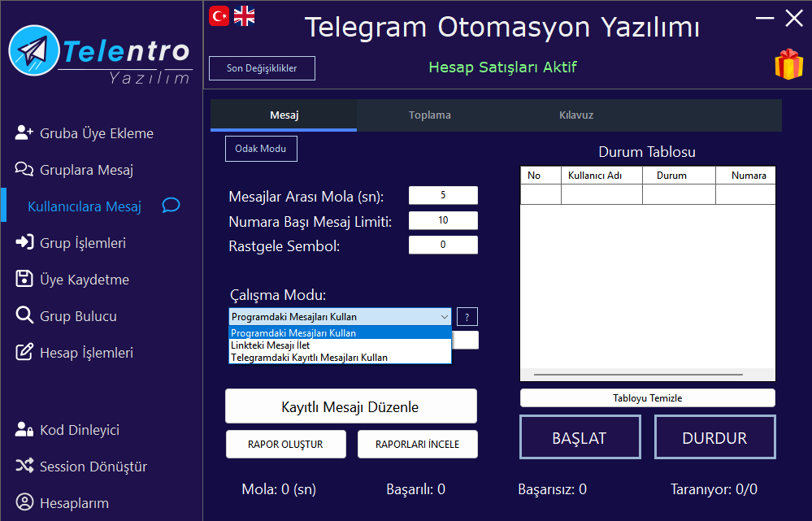The height and width of the screenshot is (521, 812).
Task: Open Grup Bulucu search page
Action: pyautogui.click(x=78, y=316)
